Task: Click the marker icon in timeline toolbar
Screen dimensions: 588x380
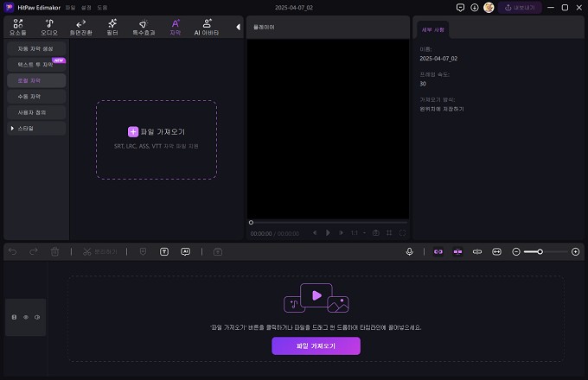Action: click(x=143, y=251)
